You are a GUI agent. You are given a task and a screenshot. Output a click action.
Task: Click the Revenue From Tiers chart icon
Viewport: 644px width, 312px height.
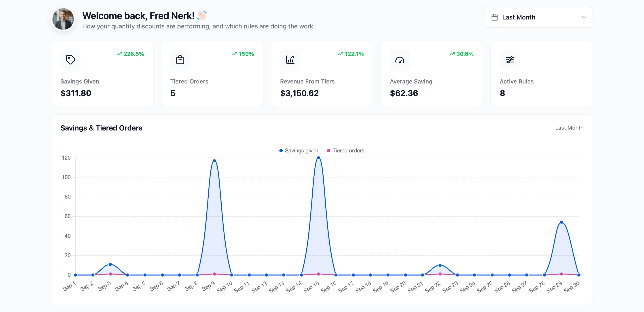click(x=290, y=60)
